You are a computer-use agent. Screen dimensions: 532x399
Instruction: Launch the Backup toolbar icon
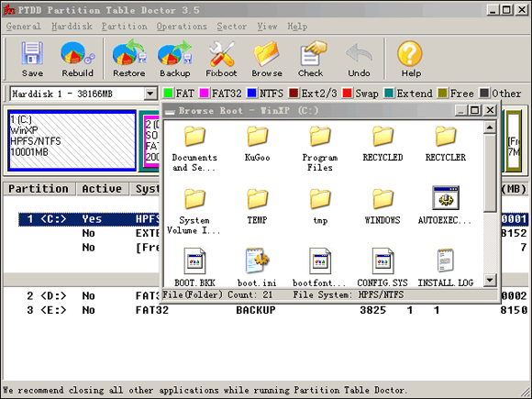pos(174,52)
